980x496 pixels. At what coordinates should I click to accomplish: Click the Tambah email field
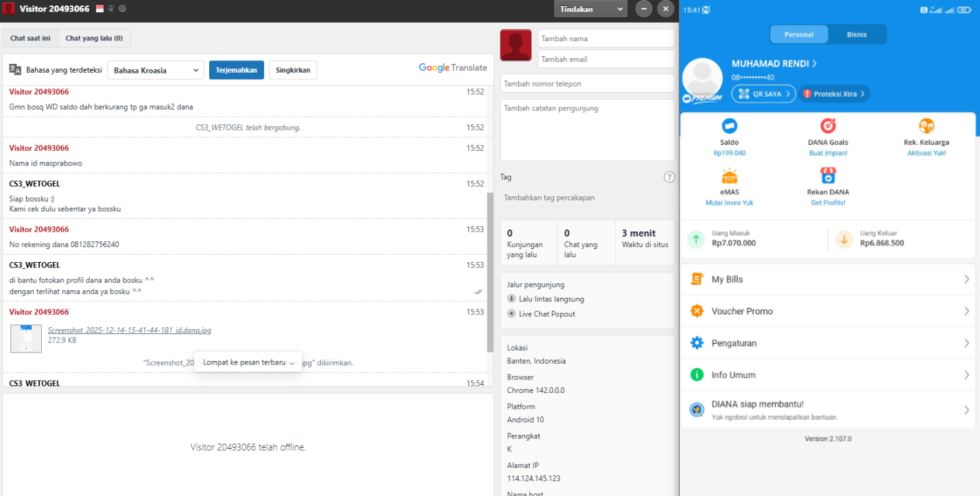[x=606, y=59]
